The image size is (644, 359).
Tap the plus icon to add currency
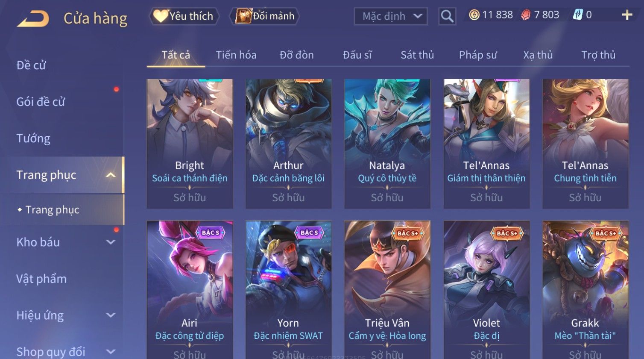click(627, 15)
